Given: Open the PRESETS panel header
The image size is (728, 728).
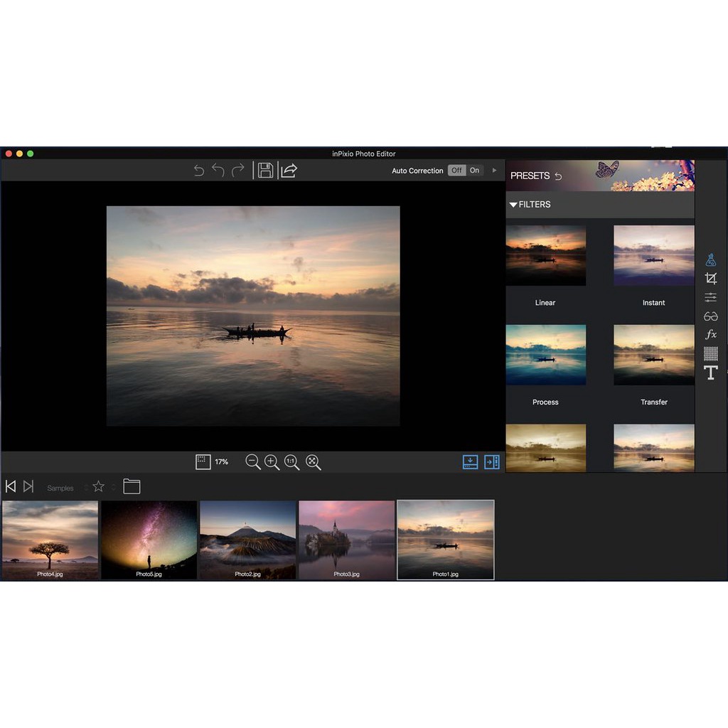Looking at the screenshot, I should click(530, 176).
